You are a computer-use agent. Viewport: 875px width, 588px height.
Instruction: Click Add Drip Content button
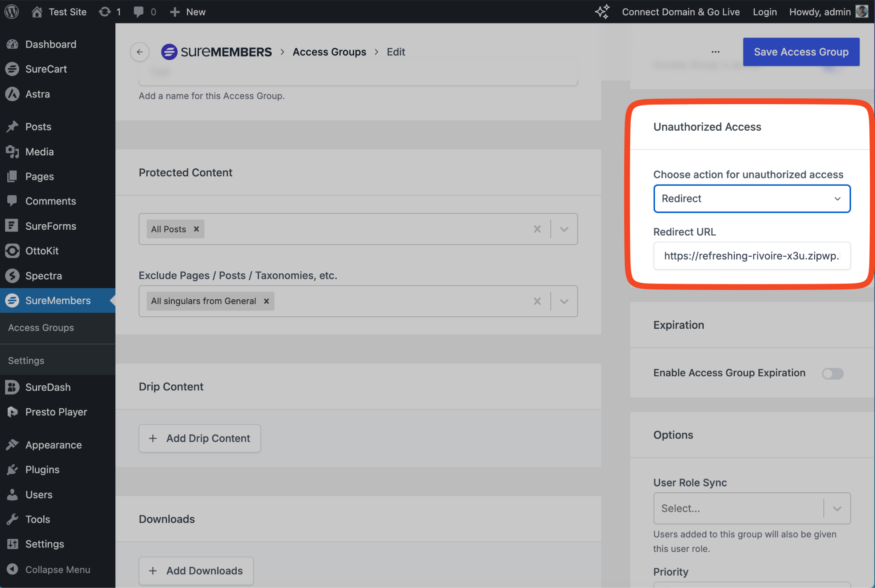[200, 438]
